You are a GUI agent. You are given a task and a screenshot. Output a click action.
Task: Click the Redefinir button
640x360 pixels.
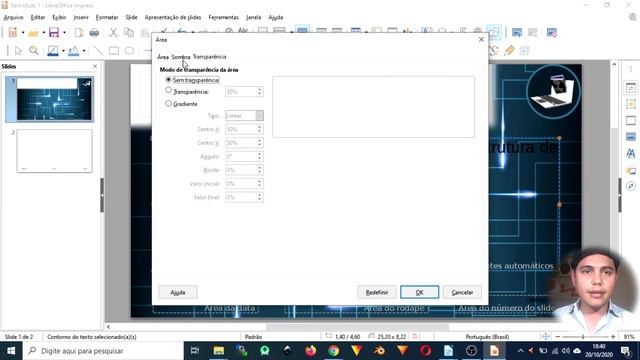click(377, 292)
